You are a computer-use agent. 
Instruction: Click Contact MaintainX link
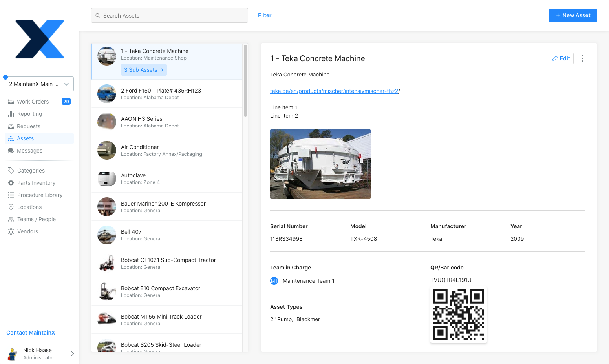click(31, 333)
